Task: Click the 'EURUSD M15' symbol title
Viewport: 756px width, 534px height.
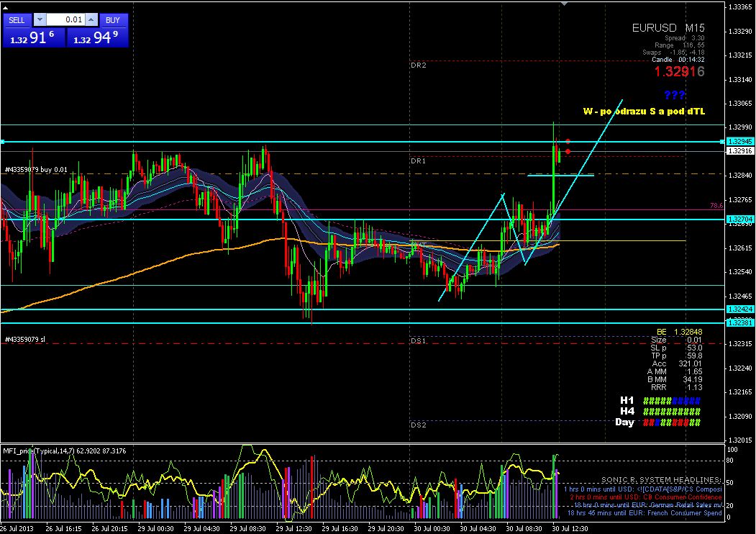Action: tap(668, 28)
